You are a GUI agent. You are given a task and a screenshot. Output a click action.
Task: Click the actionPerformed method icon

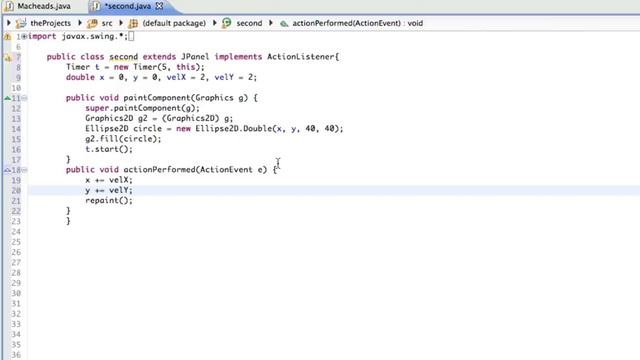tap(284, 24)
